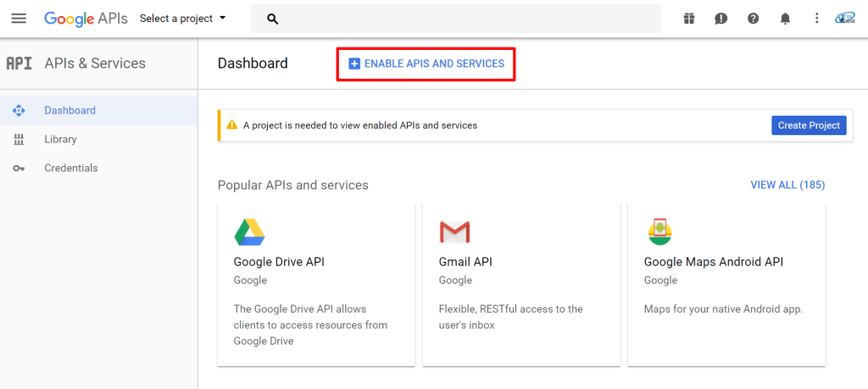
Task: Click the Google Drive API logo
Action: 249,231
